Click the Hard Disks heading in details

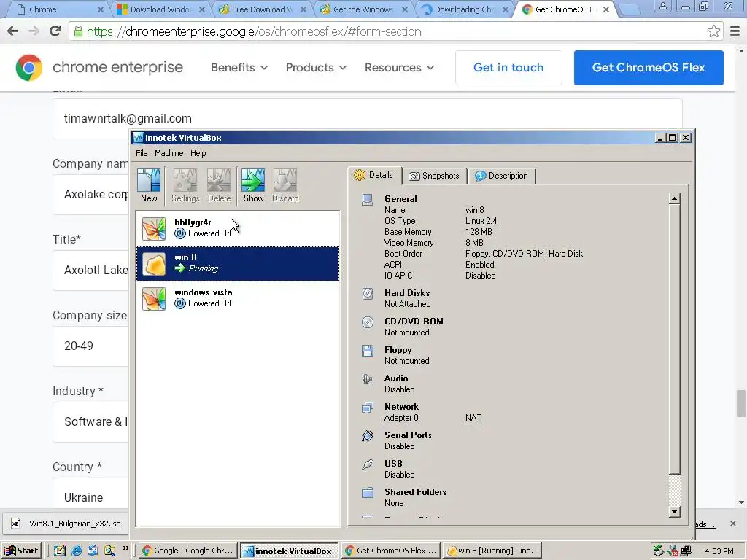pyautogui.click(x=407, y=293)
